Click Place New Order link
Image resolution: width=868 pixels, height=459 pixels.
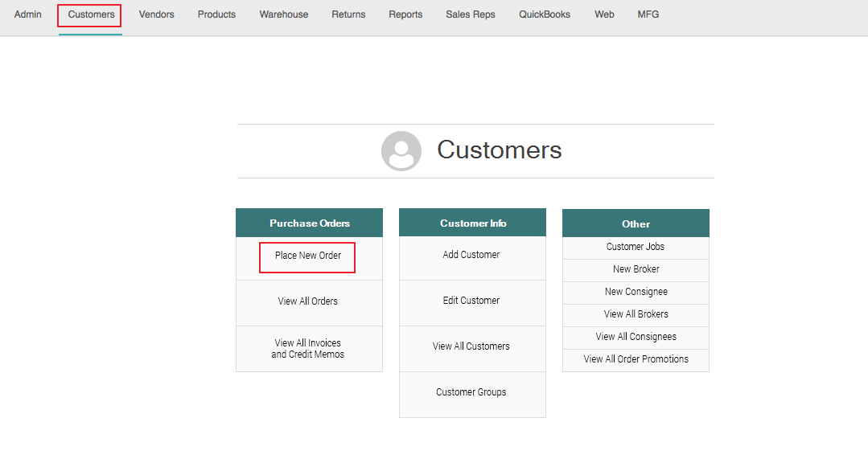[x=308, y=256]
